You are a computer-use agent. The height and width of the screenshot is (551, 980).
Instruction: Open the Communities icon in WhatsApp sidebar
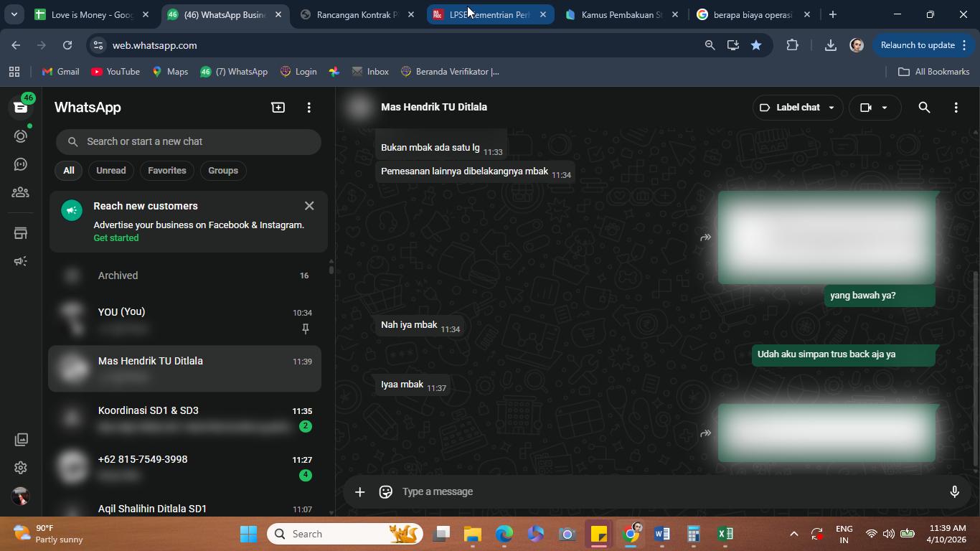[21, 192]
